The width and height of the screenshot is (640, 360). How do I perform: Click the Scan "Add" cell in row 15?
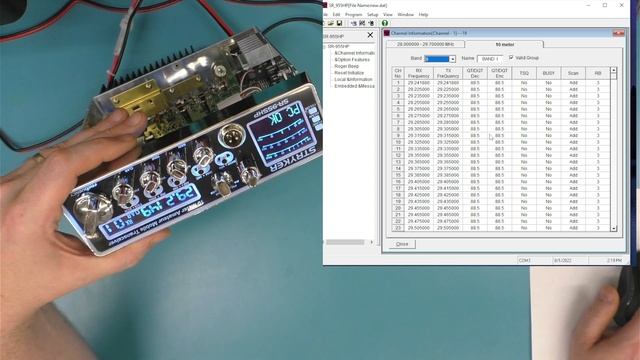[573, 175]
